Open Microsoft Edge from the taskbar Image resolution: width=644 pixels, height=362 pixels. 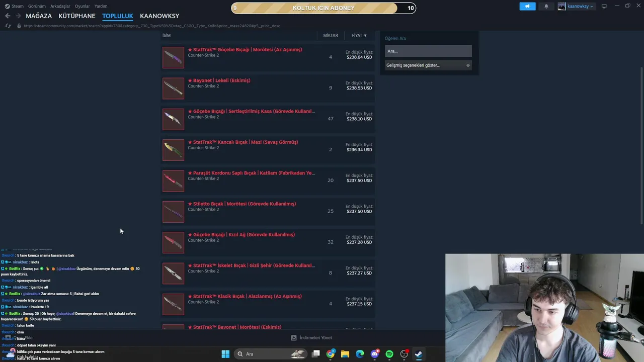[360, 354]
